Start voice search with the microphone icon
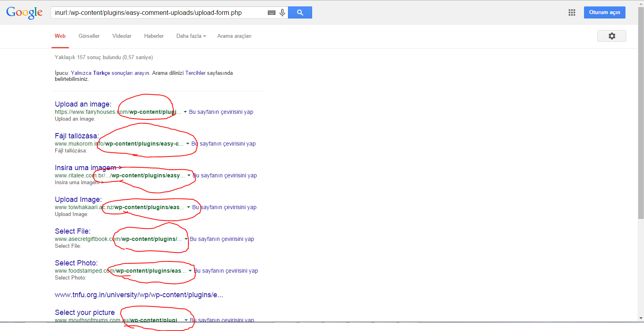Viewport: 644px width, 331px height. 282,12
